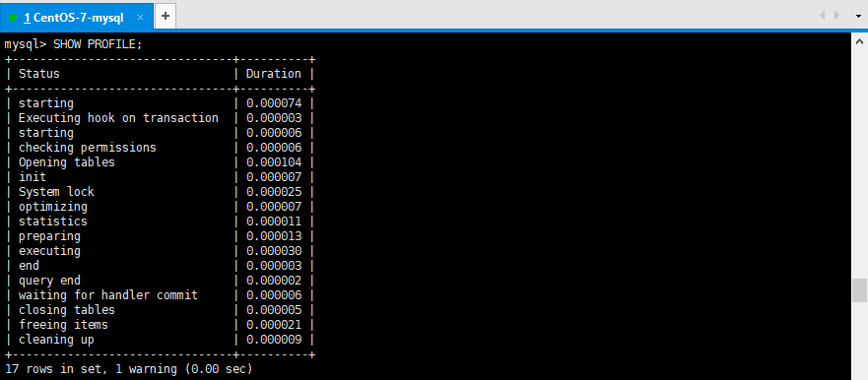Click the scrollbar up arrow
This screenshot has width=868, height=380.
click(x=859, y=41)
